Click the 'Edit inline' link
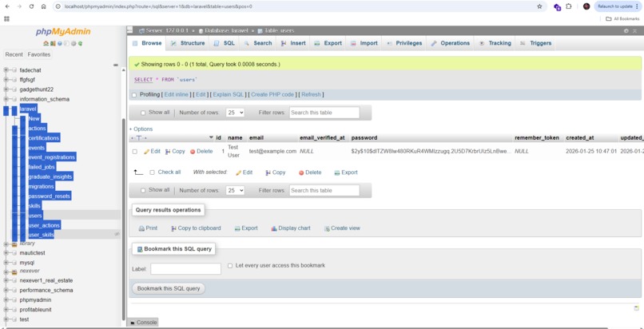Viewport: 644px width, 329px height. pos(177,95)
